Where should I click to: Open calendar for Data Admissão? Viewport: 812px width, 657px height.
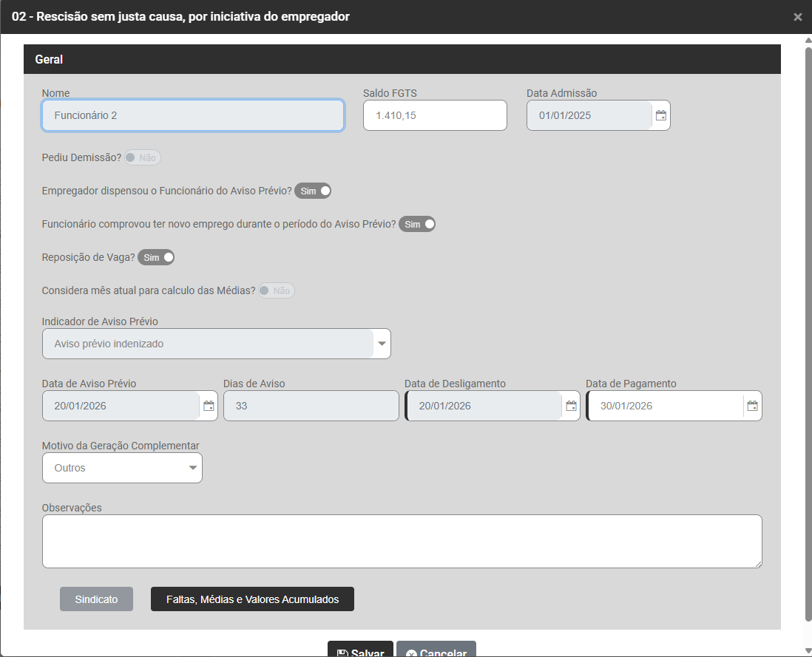pyautogui.click(x=661, y=116)
